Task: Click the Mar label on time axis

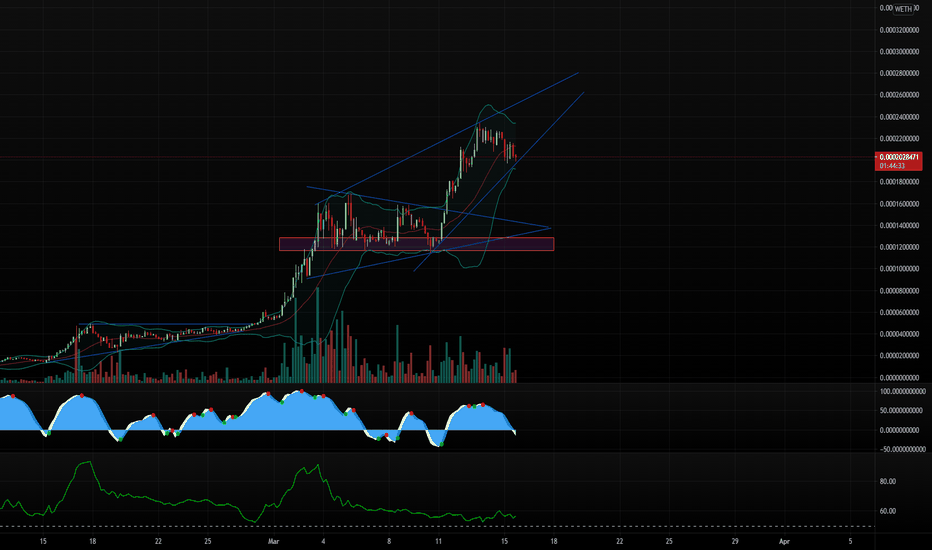Action: click(273, 541)
